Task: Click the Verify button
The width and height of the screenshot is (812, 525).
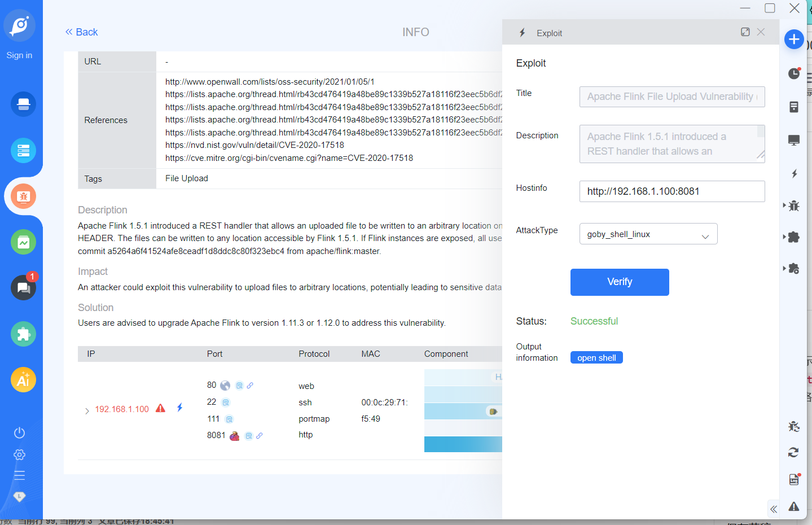Action: [x=620, y=282]
